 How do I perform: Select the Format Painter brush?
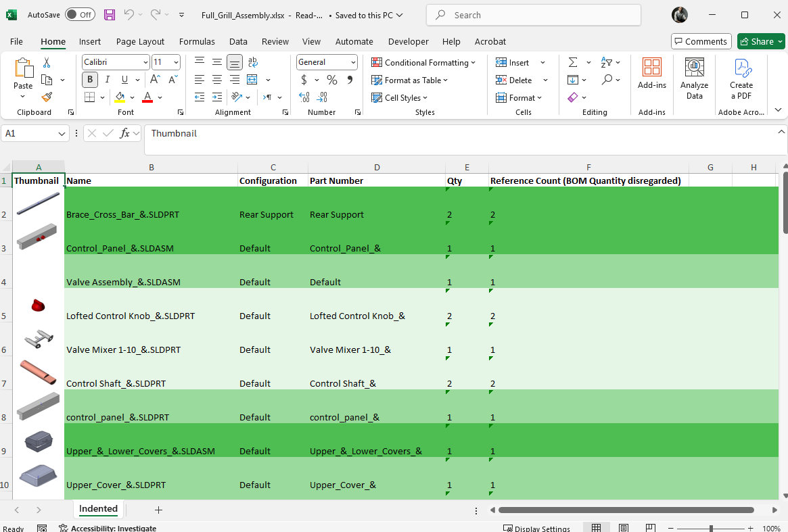(47, 97)
